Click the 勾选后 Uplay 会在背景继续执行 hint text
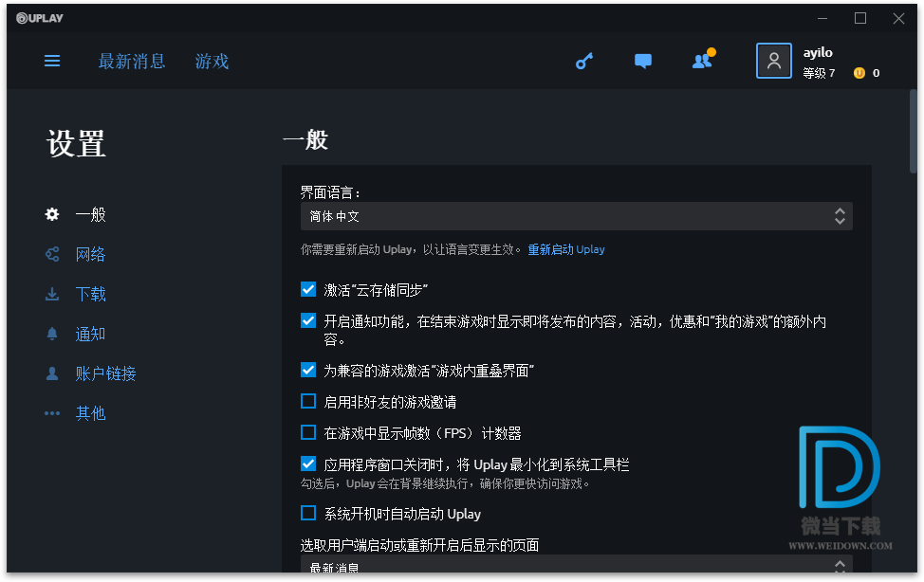Image resolution: width=924 pixels, height=582 pixels. click(446, 483)
